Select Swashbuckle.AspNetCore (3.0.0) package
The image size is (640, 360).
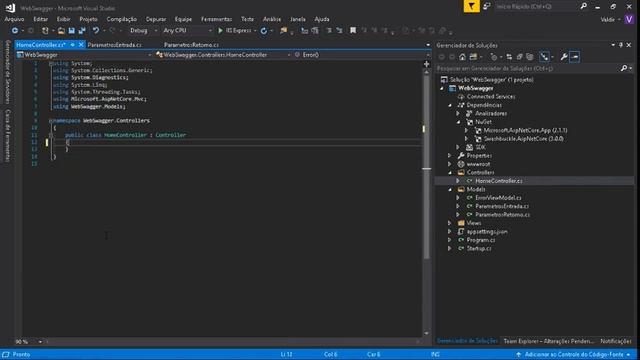tap(523, 139)
